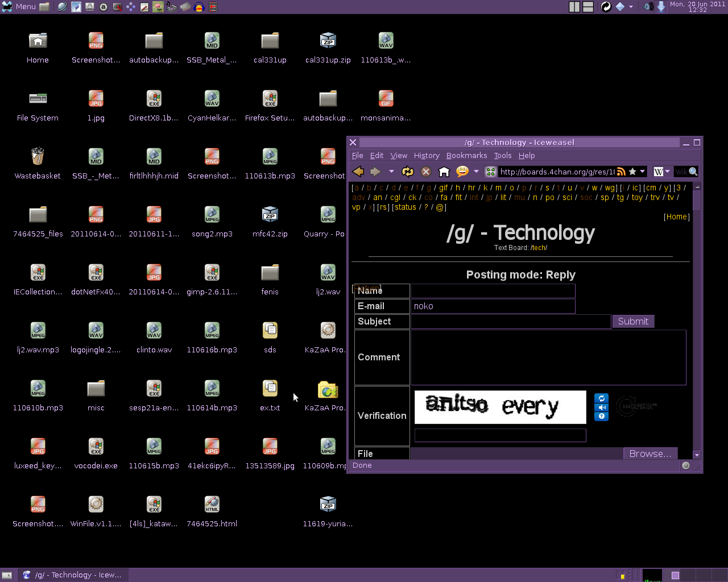Open the Edit menu
Viewport: 728px width, 582px height.
tap(377, 155)
